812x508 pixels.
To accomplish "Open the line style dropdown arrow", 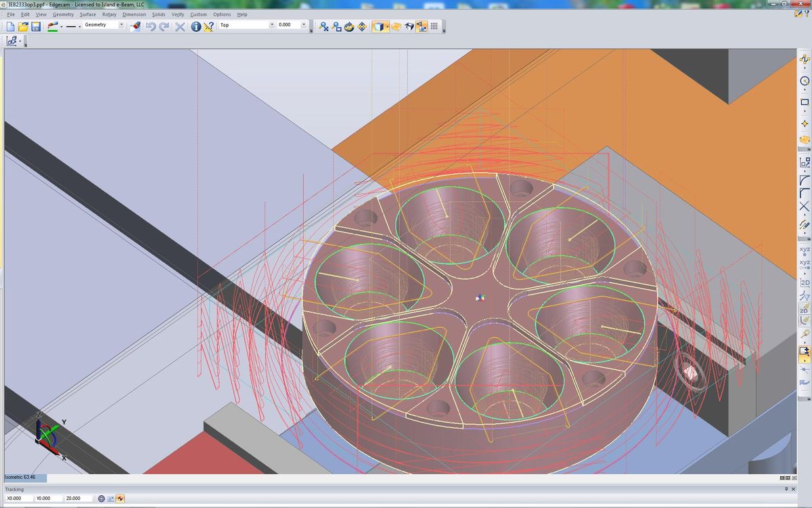I will click(x=80, y=26).
